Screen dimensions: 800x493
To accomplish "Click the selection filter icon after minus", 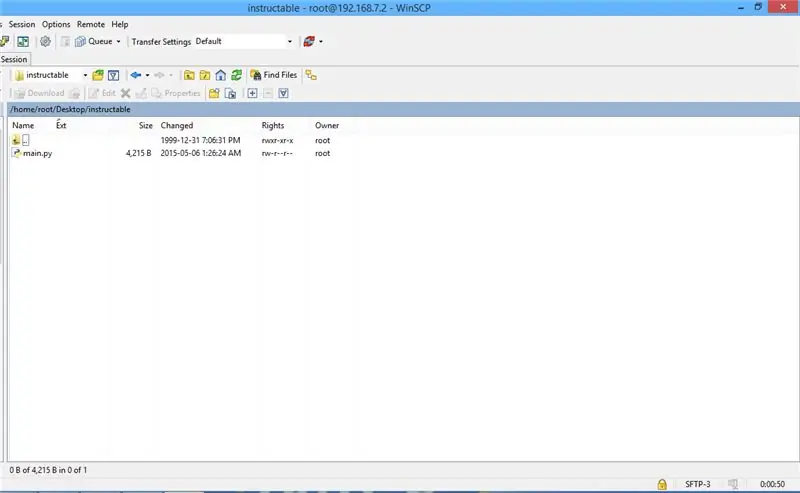I will (284, 93).
